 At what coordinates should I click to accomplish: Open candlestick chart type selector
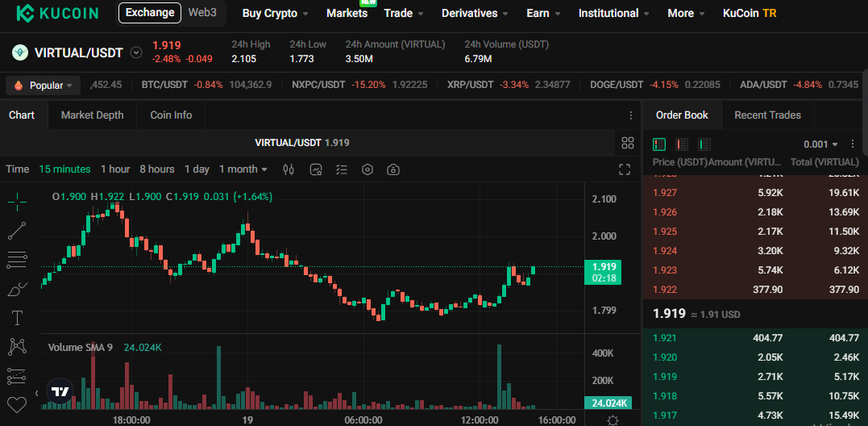(x=289, y=169)
